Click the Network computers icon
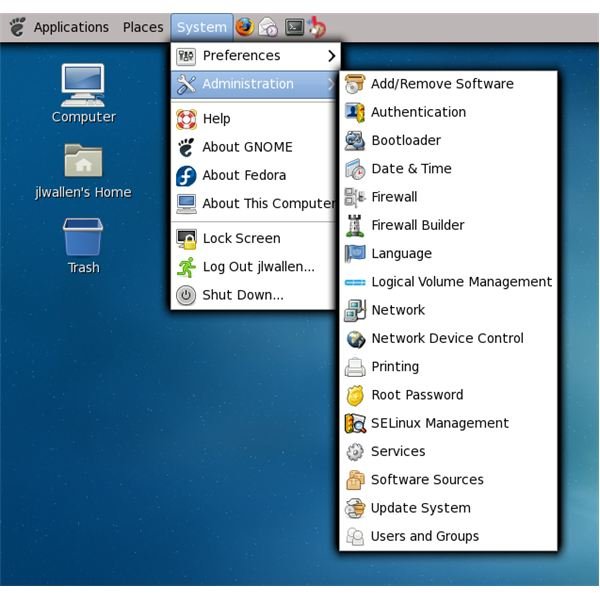Image resolution: width=600 pixels, height=593 pixels. [355, 310]
